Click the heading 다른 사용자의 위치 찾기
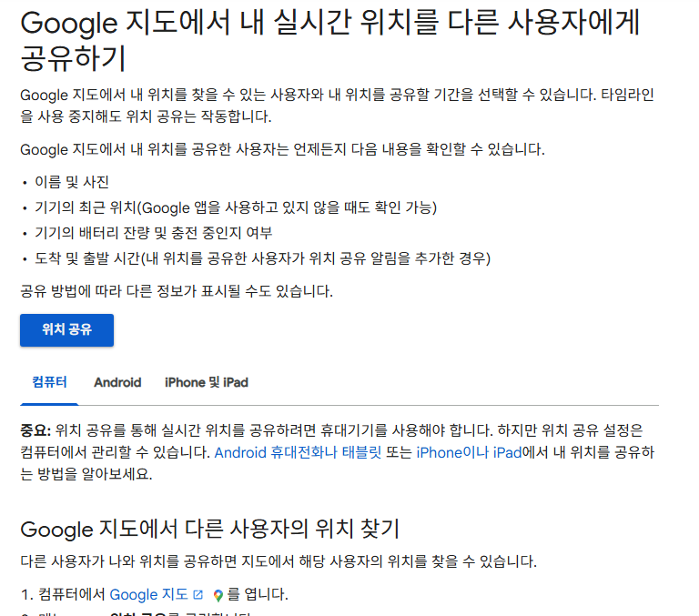This screenshot has width=699, height=616. (x=209, y=529)
